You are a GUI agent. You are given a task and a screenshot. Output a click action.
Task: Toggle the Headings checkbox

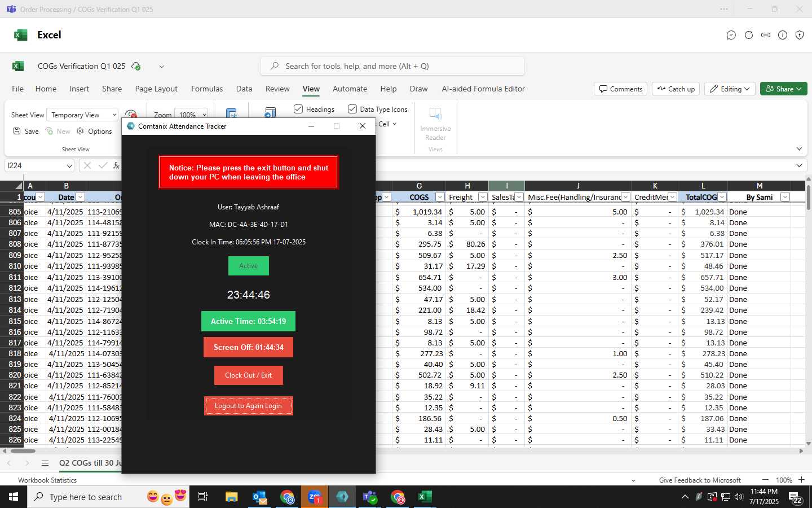pos(298,109)
